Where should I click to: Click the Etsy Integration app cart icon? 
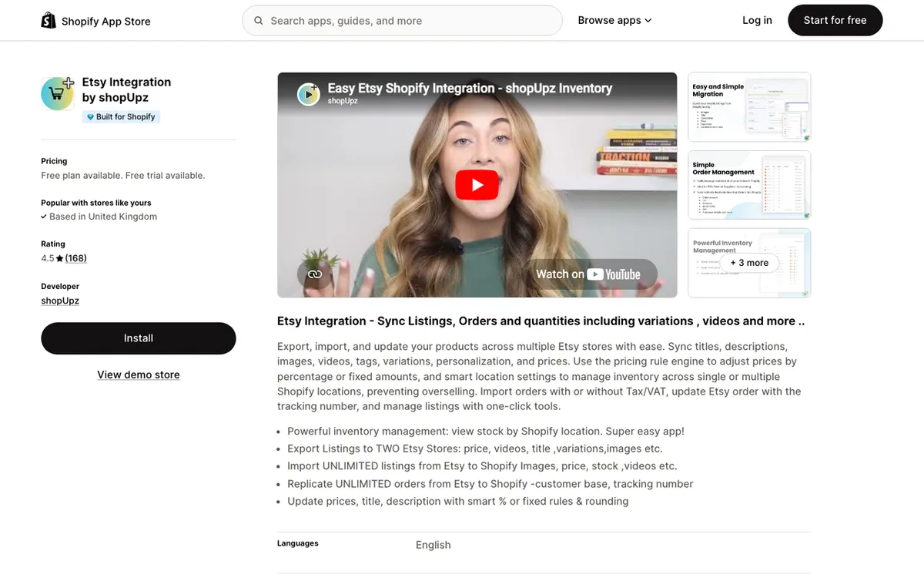coord(58,93)
